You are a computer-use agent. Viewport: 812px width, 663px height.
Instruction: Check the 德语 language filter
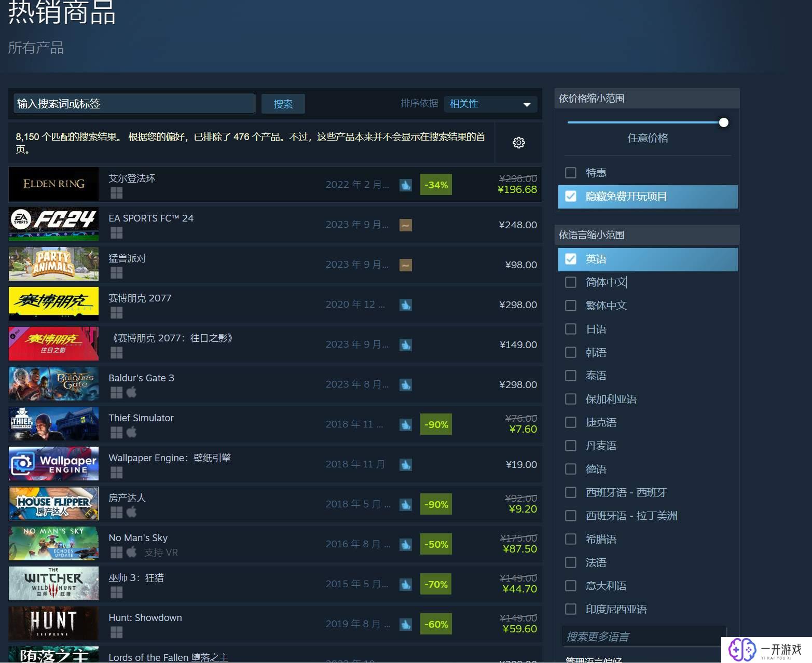(571, 469)
